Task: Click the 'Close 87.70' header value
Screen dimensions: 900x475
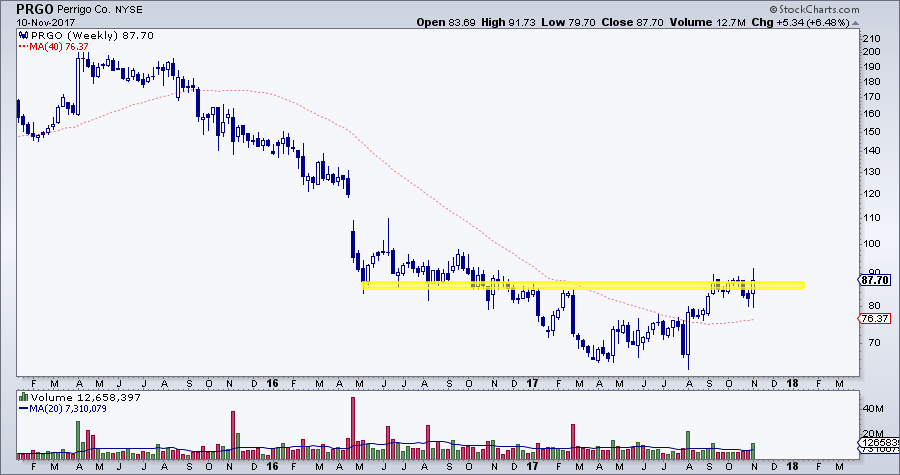Action: point(632,22)
